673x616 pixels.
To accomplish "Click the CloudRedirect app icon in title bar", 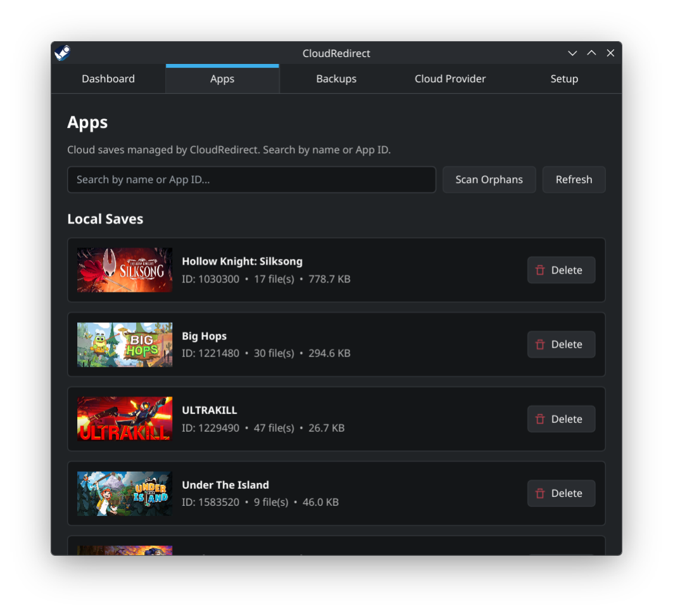I will 63,53.
